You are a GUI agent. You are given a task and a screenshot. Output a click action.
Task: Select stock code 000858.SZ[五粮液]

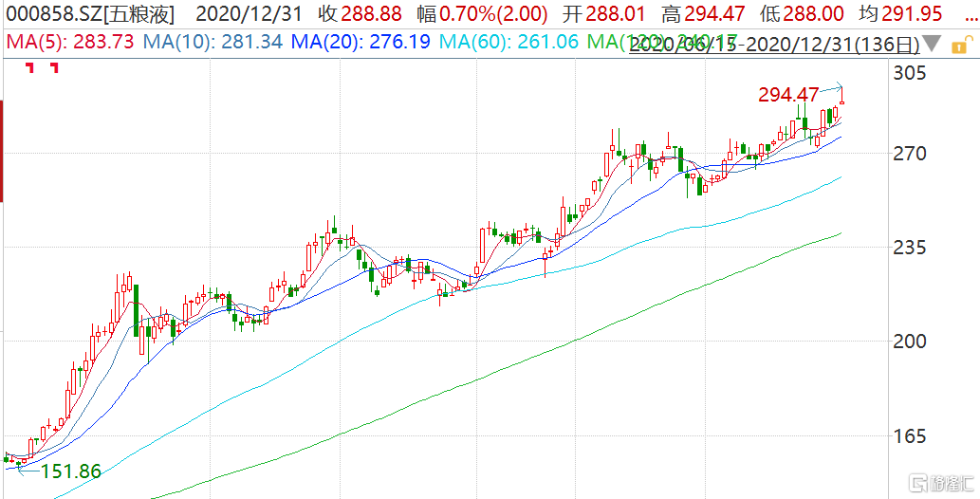pos(89,12)
